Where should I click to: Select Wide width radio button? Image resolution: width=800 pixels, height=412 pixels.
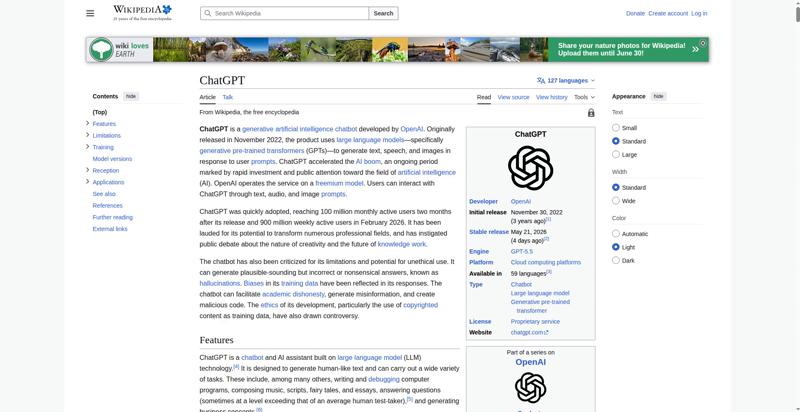pyautogui.click(x=616, y=201)
